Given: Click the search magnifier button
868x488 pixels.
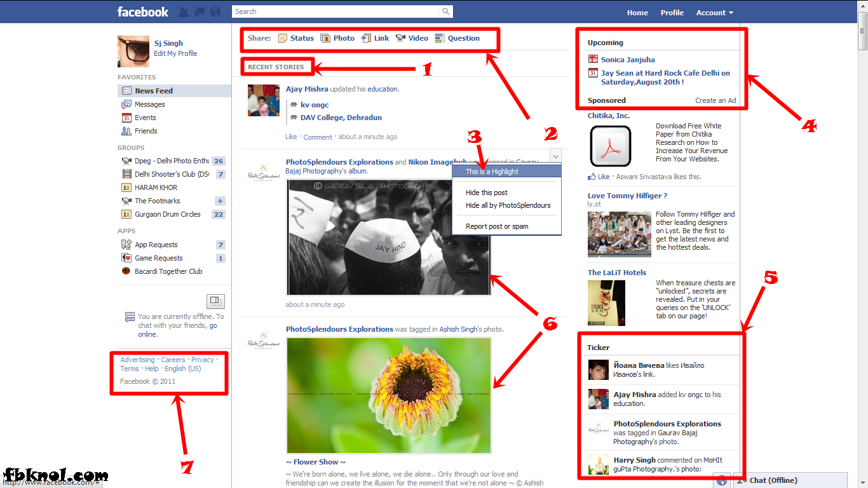Looking at the screenshot, I should click(x=446, y=11).
